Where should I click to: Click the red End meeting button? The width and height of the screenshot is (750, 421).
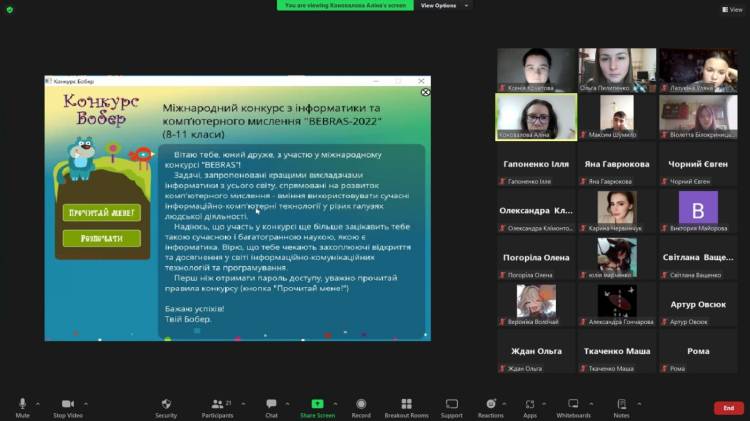728,408
